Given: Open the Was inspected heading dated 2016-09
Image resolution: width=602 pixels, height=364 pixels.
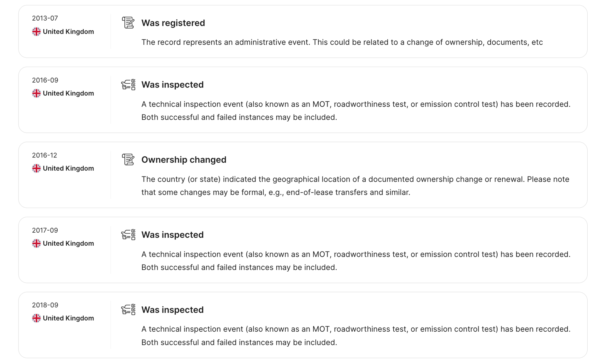Looking at the screenshot, I should coord(172,85).
